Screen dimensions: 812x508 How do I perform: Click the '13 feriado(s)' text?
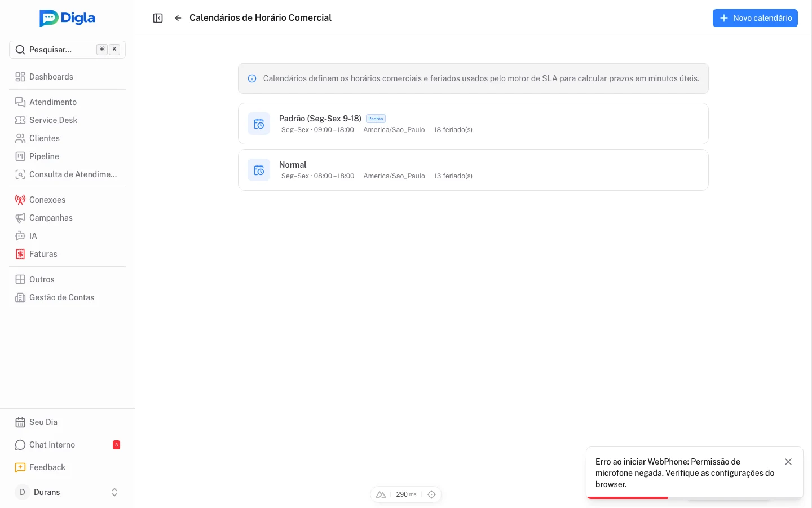(x=453, y=176)
